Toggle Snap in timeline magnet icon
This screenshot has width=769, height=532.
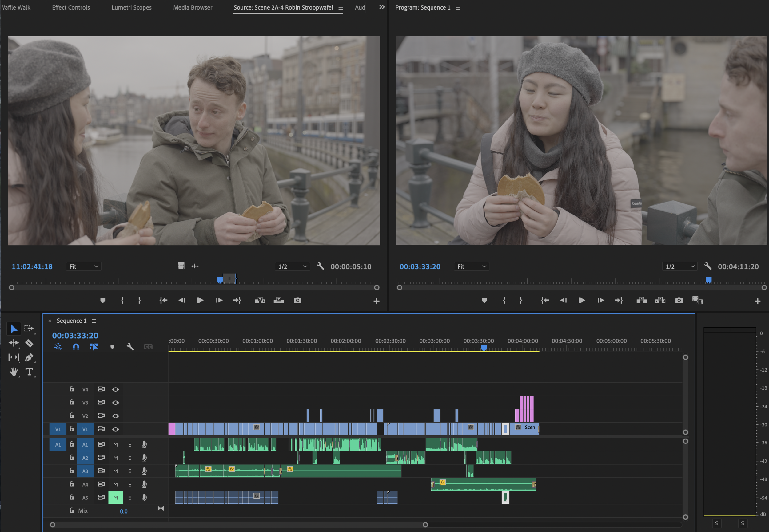[76, 347]
